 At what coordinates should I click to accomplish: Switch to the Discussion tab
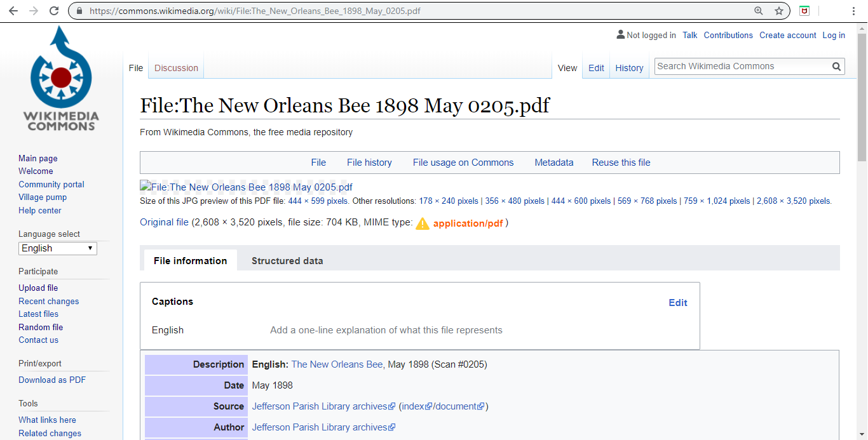tap(176, 68)
